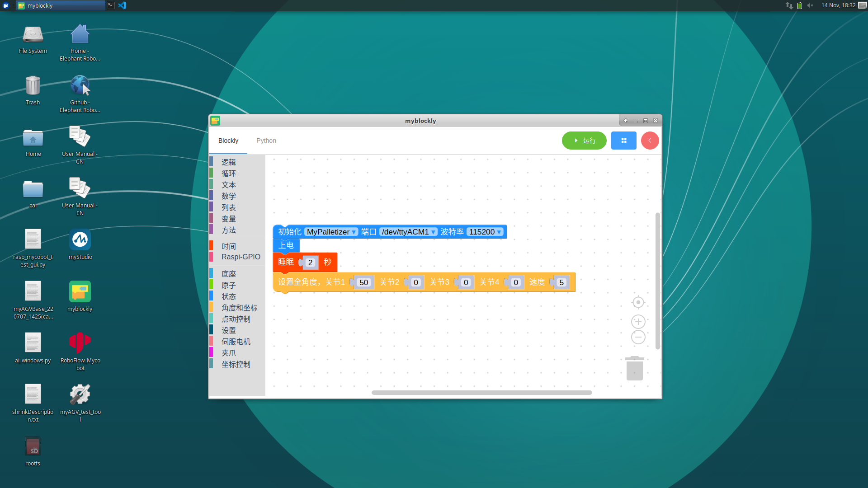Select the 上电 power-on block
This screenshot has width=868, height=488.
coord(286,245)
